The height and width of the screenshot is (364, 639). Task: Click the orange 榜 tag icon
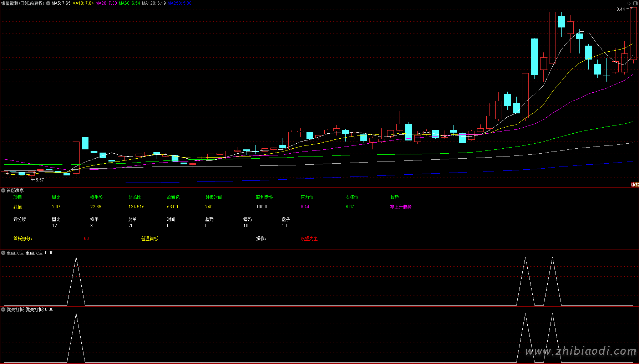[637, 185]
